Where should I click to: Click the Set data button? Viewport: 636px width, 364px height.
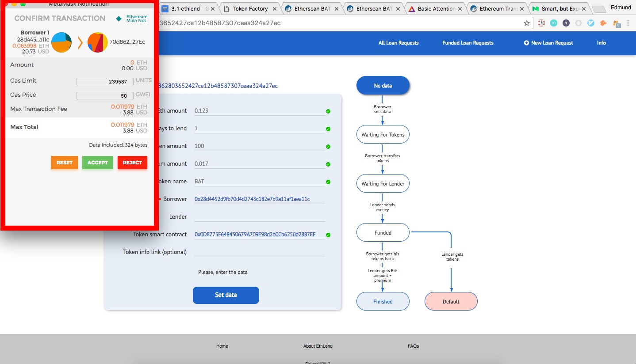click(x=226, y=295)
